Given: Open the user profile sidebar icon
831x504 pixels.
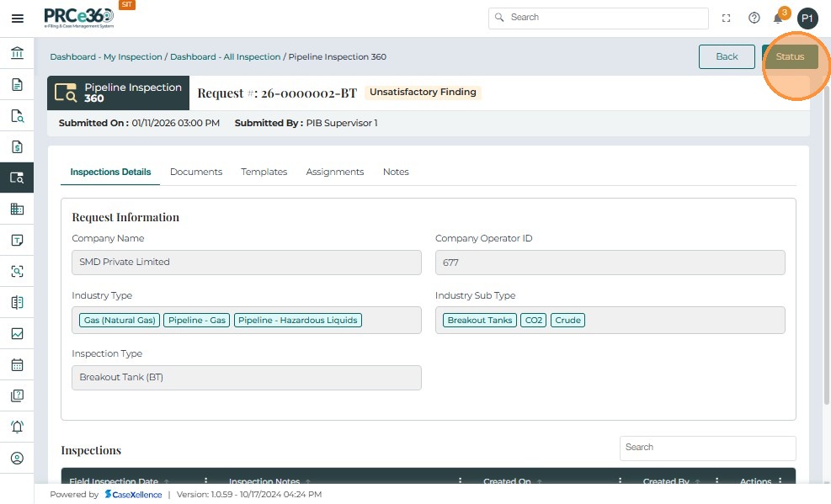Looking at the screenshot, I should click(17, 459).
